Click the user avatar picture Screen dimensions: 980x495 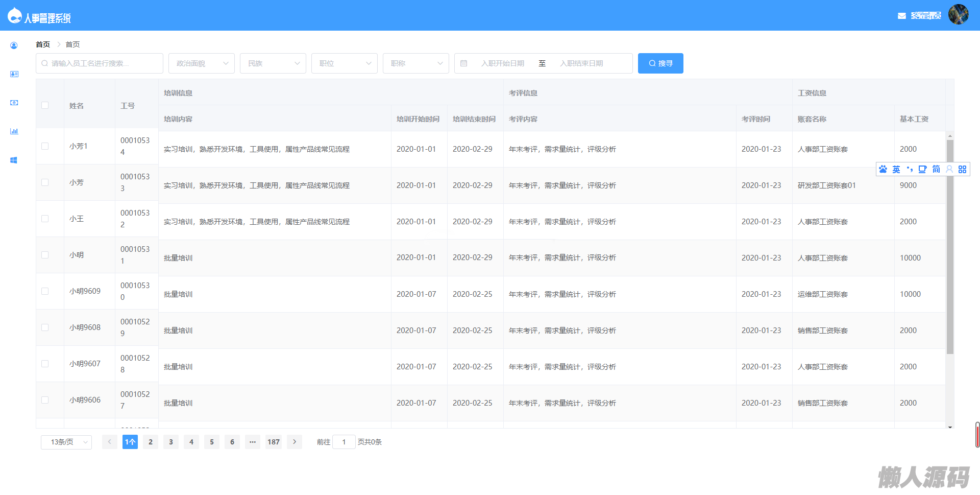958,15
